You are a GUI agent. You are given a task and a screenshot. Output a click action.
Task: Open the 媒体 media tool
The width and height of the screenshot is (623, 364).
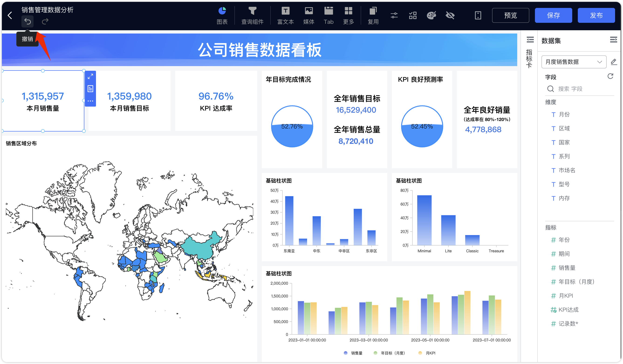coord(309,16)
